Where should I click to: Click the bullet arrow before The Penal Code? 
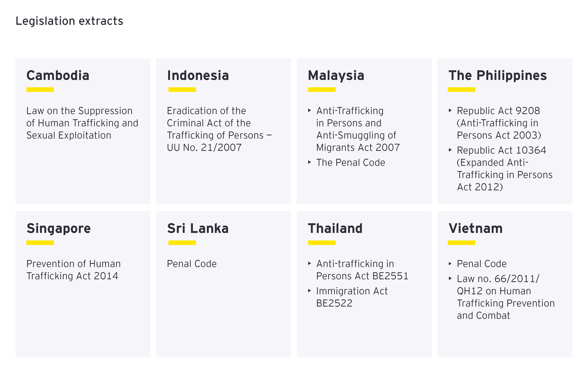tap(309, 162)
